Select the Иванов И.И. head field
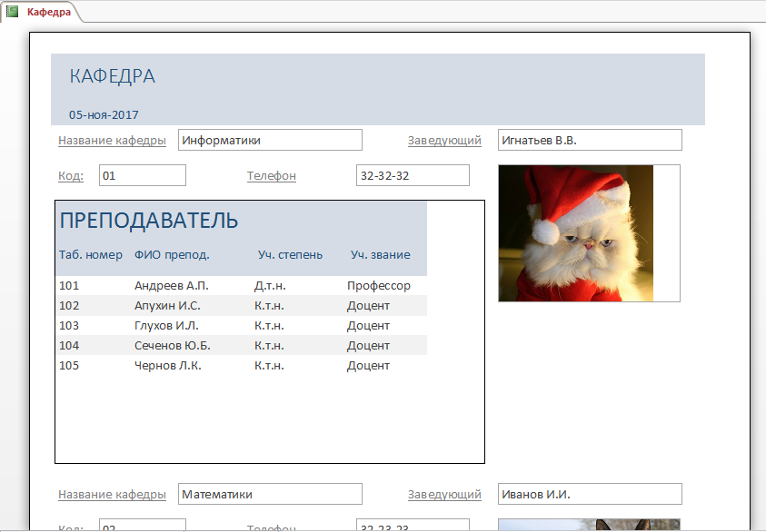 [x=590, y=494]
